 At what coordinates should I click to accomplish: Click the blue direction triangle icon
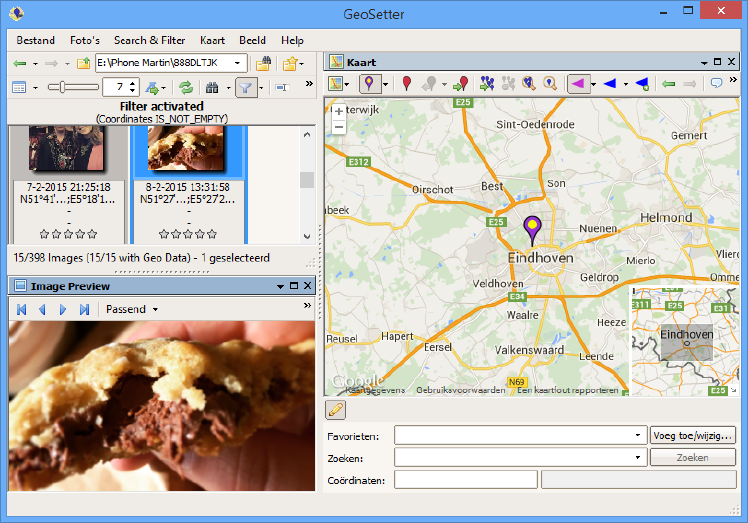click(610, 84)
